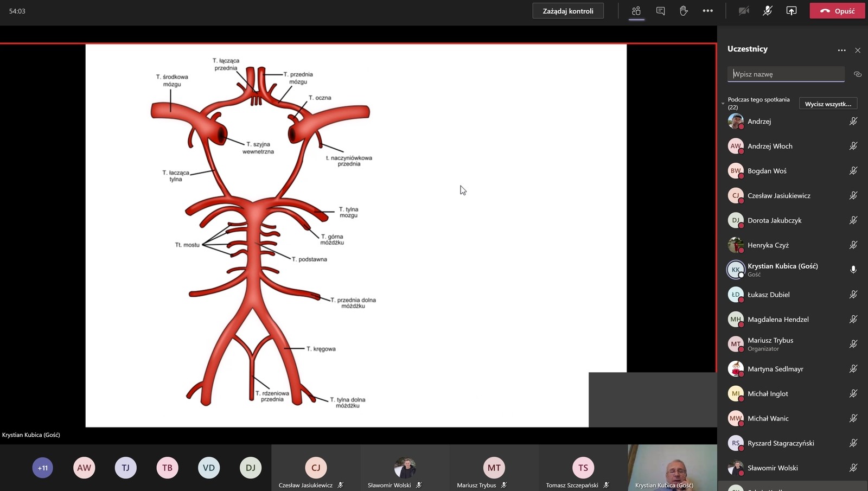Copy meeting join link icon

(857, 74)
